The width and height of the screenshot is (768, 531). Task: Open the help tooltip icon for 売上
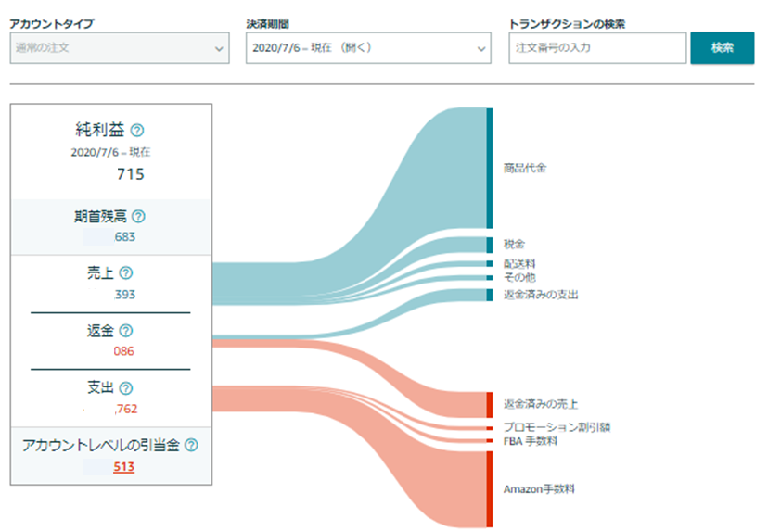click(126, 273)
